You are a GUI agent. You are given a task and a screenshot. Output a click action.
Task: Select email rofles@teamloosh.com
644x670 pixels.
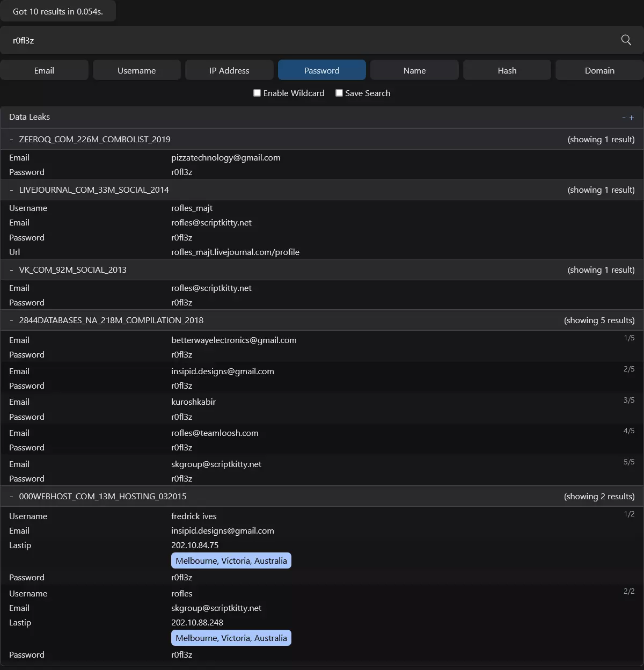pos(215,433)
